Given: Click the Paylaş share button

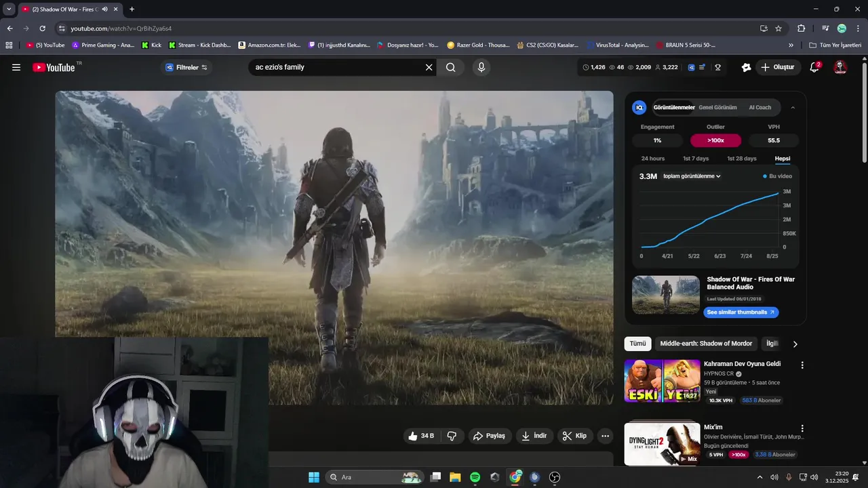Looking at the screenshot, I should tap(489, 436).
